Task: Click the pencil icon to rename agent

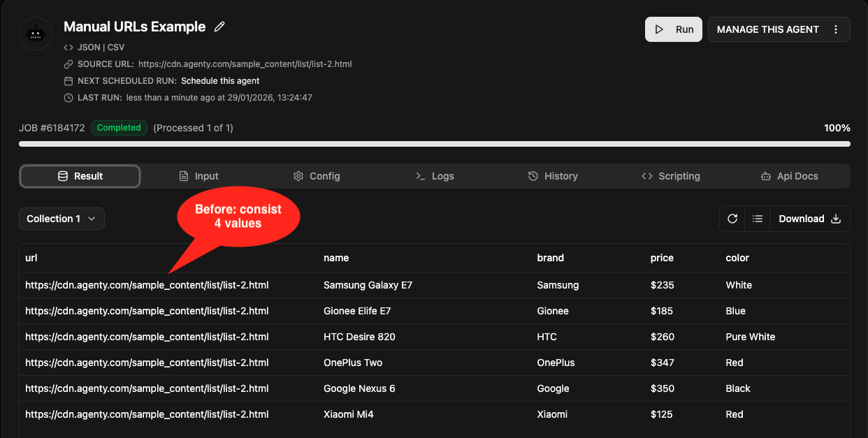Action: coord(219,27)
